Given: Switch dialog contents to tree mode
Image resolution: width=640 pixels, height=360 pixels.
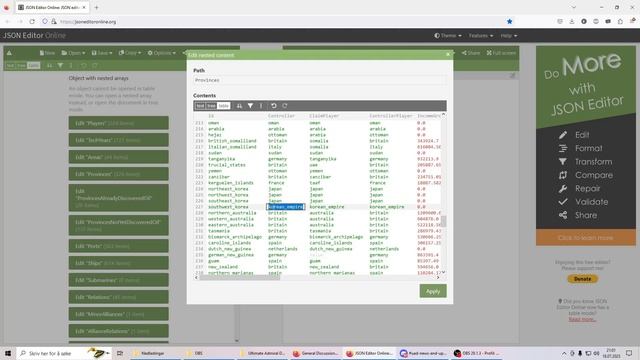Looking at the screenshot, I should coord(211,106).
